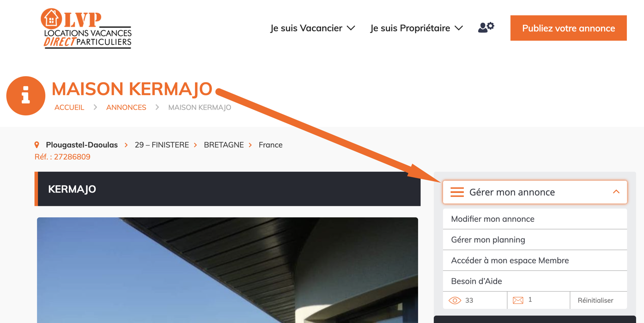This screenshot has width=644, height=323.
Task: Click the envelope messages icon
Action: (x=518, y=300)
